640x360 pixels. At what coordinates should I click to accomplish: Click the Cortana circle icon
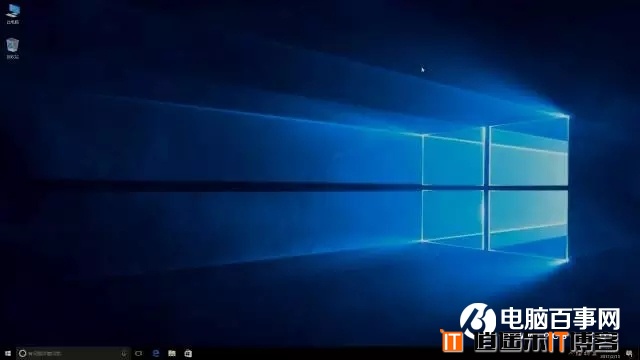pos(22,353)
